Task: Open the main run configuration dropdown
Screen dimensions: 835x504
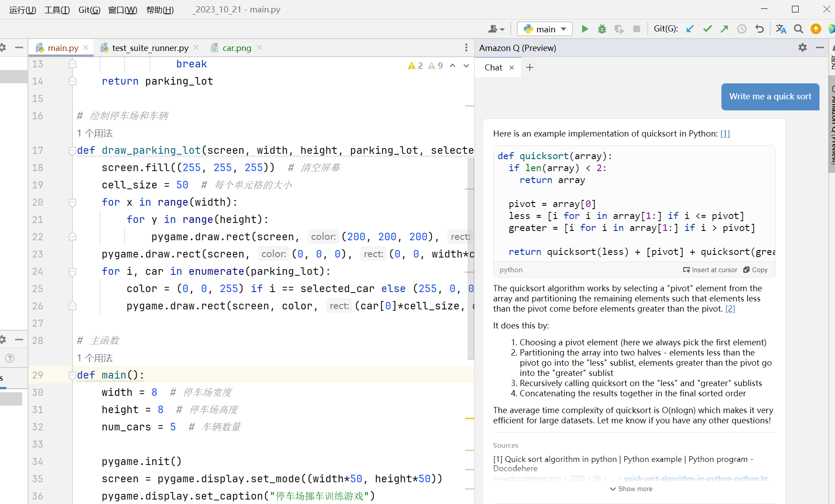Action: click(545, 29)
